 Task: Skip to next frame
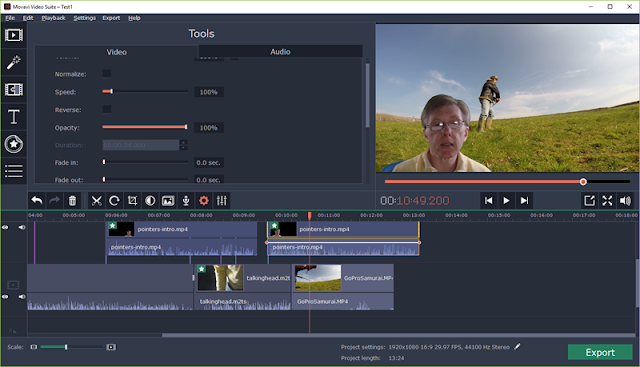point(524,200)
